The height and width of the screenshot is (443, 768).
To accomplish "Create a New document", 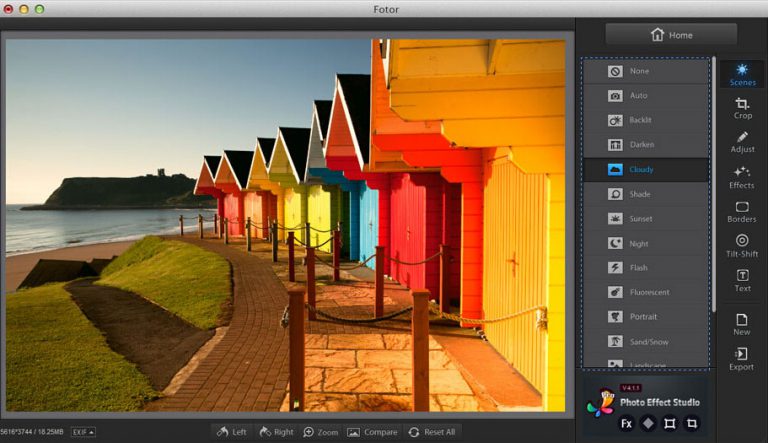I will tap(742, 324).
